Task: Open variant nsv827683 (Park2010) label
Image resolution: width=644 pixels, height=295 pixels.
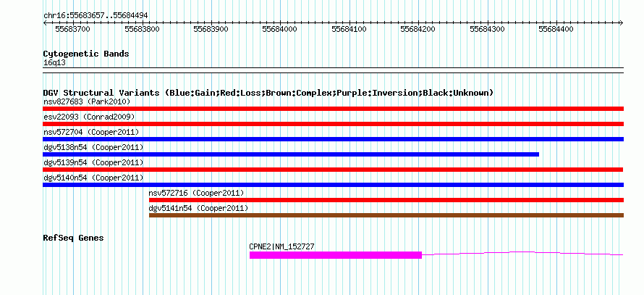Action: (x=87, y=101)
